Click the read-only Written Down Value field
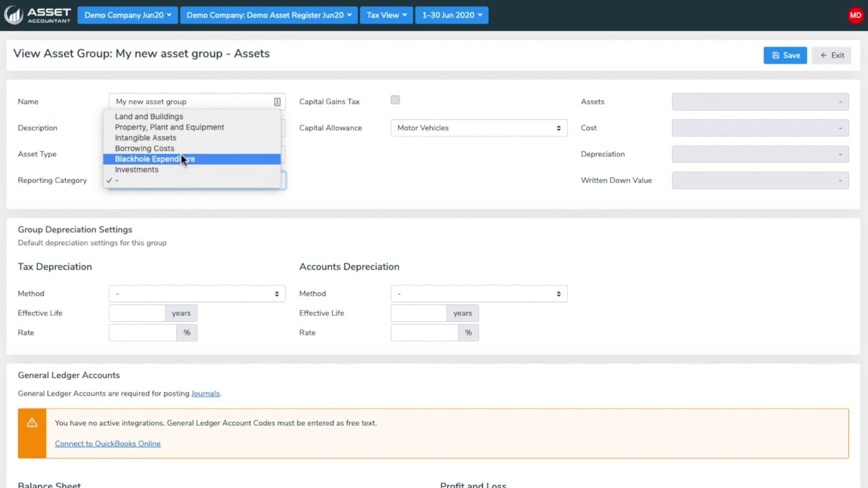868x488 pixels. pyautogui.click(x=760, y=180)
